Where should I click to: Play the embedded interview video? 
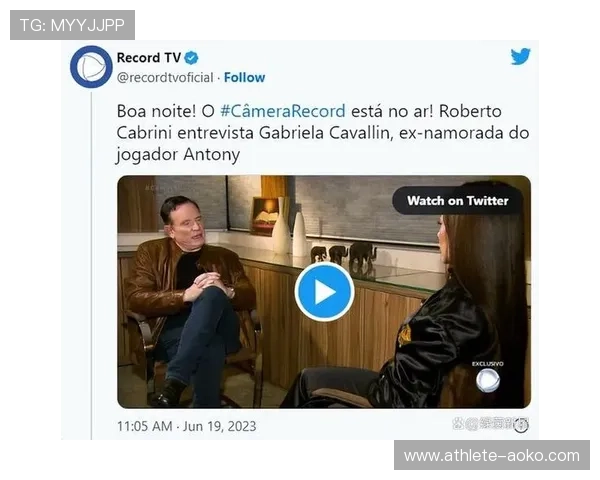tap(324, 292)
